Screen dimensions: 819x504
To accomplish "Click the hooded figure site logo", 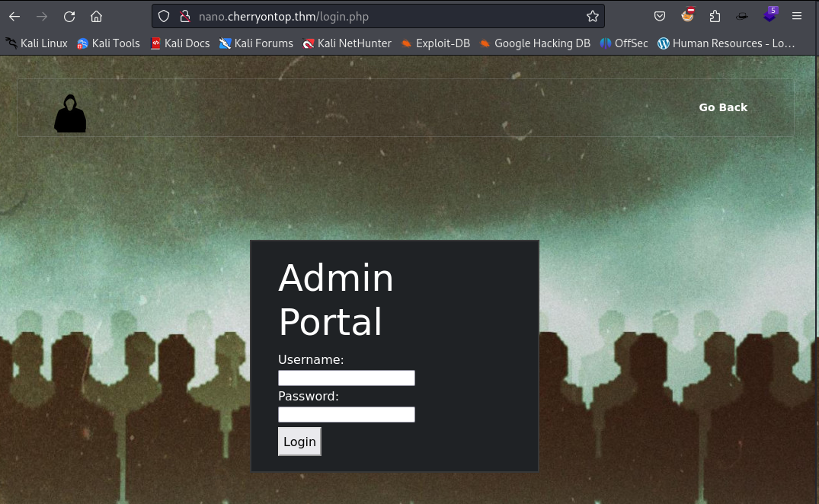I will coord(70,113).
